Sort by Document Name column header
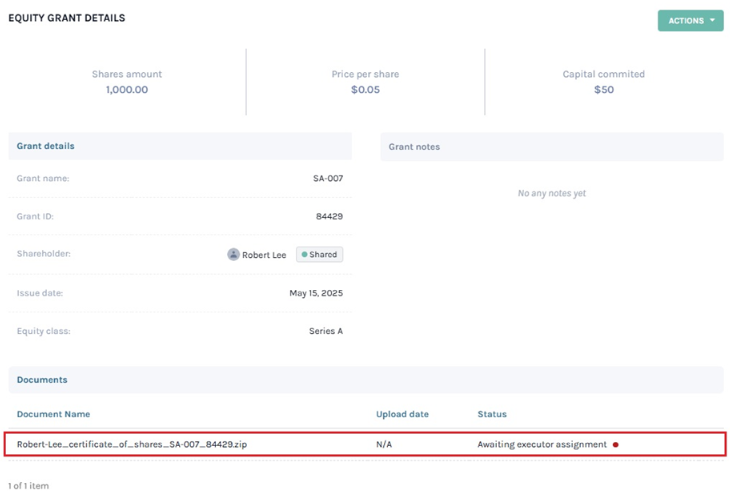This screenshot has width=730, height=500. 54,414
